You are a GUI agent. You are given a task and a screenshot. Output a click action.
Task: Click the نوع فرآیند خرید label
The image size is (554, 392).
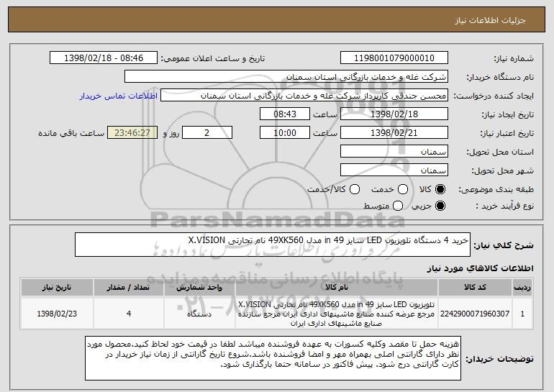[x=505, y=206]
